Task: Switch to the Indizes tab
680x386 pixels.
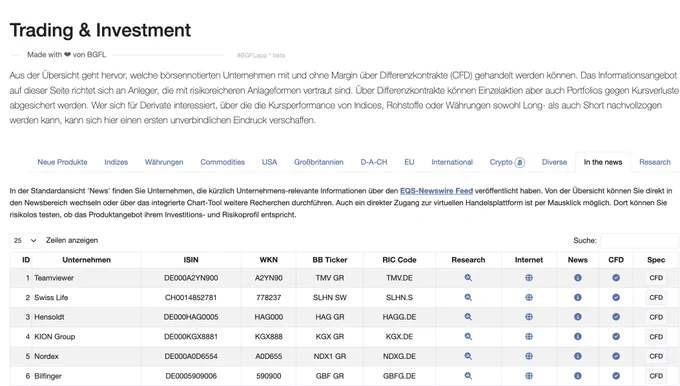Action: click(116, 162)
